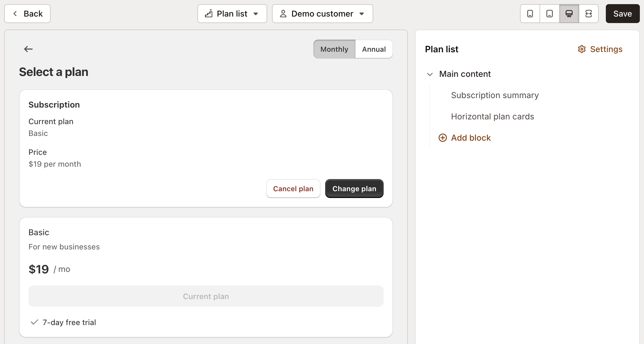
Task: Select the Annual billing option
Action: 374,49
